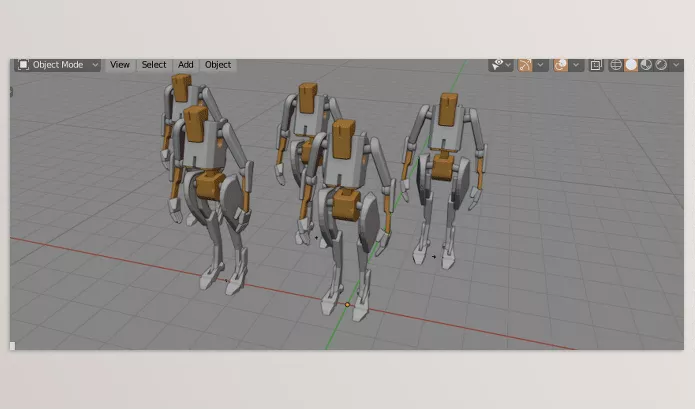Open the Add menu
The height and width of the screenshot is (409, 695).
click(x=186, y=65)
